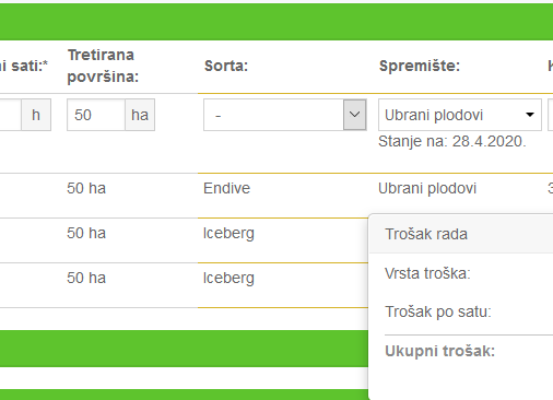The image size is (553, 400).
Task: Click the ha unit label beside 50
Action: (140, 115)
